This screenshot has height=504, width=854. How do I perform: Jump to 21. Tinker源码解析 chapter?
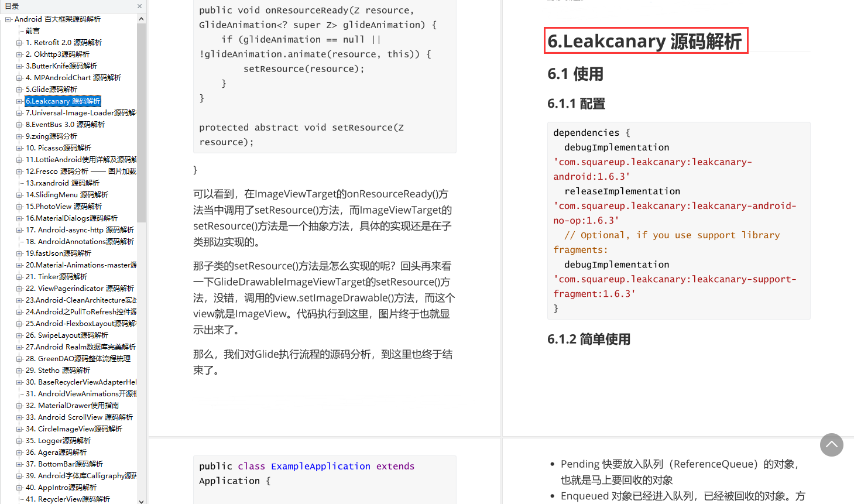56,277
